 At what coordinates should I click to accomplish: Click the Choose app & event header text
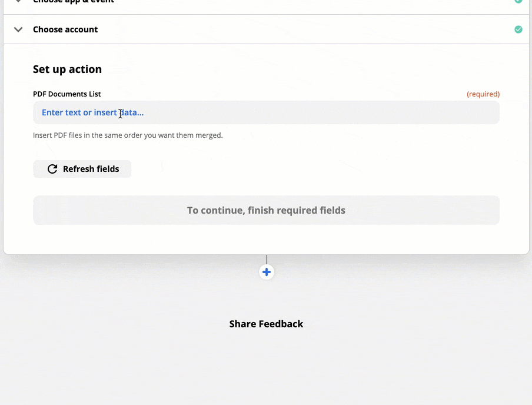[74, 2]
